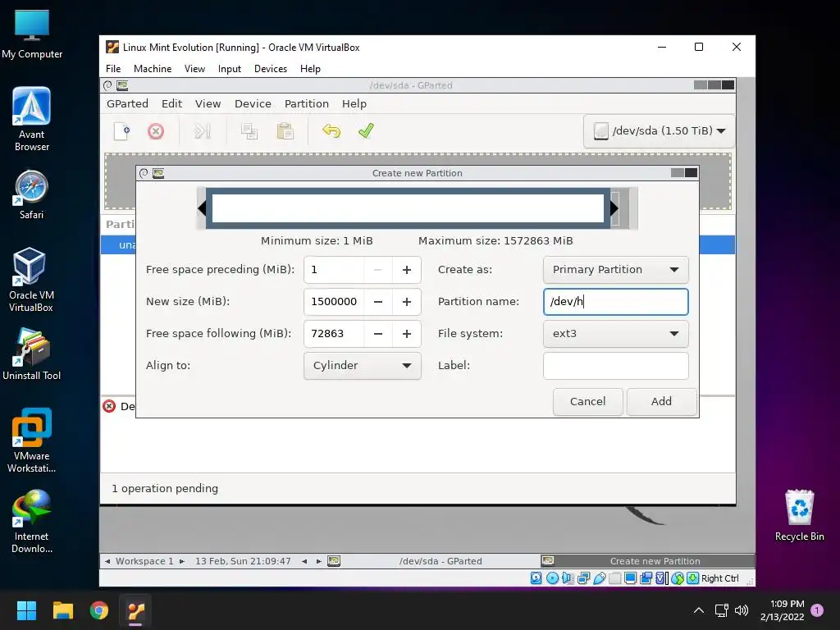The image size is (840, 630).
Task: Click the keyboard capture green arrow icon
Action: pos(692,578)
